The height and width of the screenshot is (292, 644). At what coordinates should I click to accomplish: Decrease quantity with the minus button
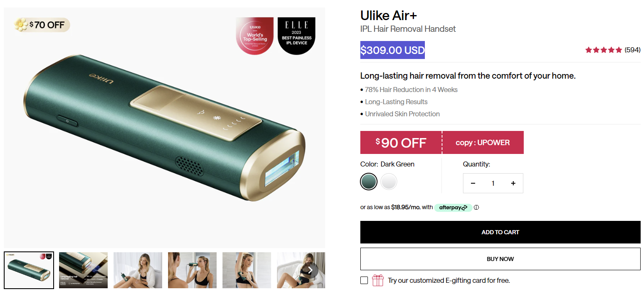pyautogui.click(x=473, y=183)
